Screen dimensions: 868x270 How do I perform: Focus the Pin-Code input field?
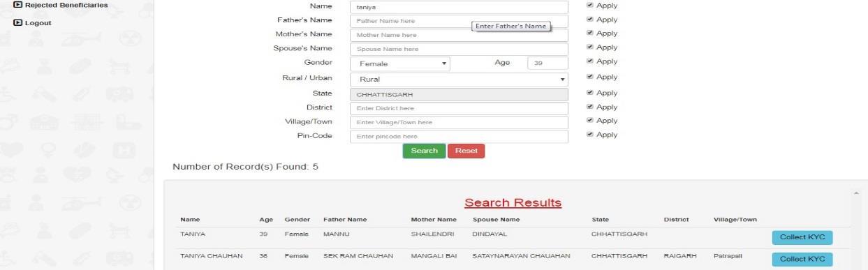coord(459,136)
